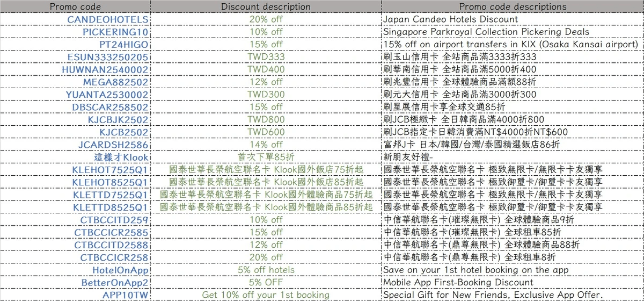
Task: Click 刷華南信用卡 全站商品滿5000折400
Action: click(459, 69)
